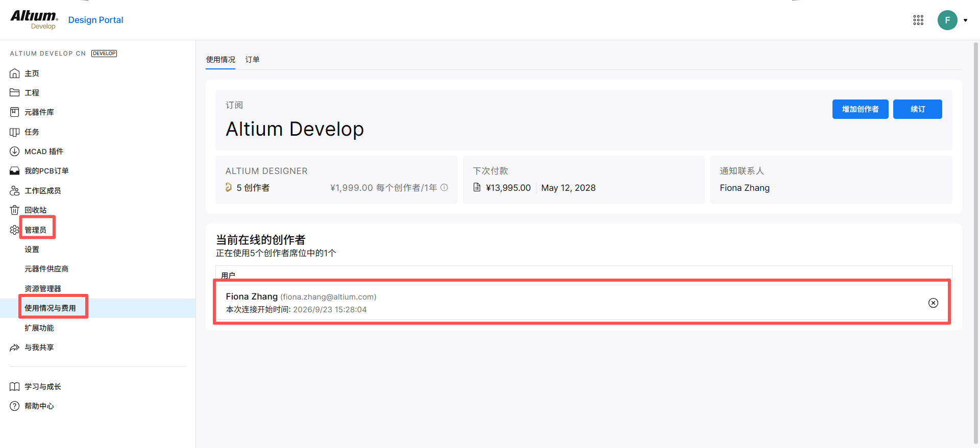This screenshot has height=448, width=980.
Task: Switch to the 订单 tab
Action: click(252, 60)
